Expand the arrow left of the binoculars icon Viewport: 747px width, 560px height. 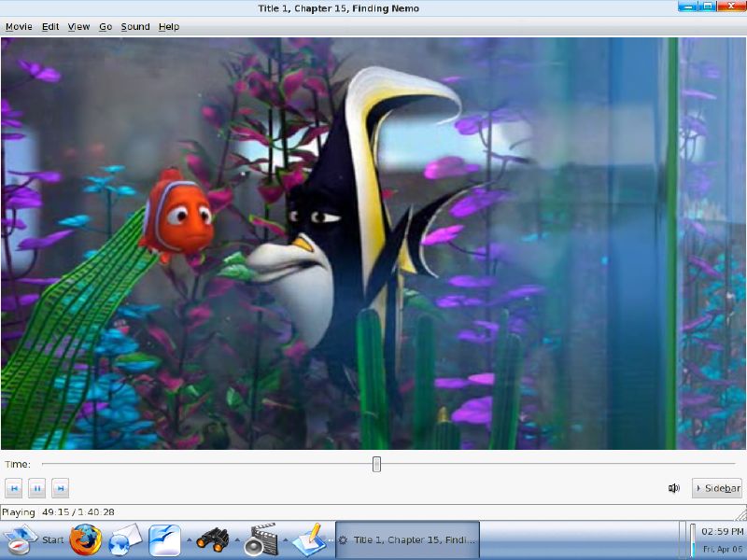[x=190, y=539]
